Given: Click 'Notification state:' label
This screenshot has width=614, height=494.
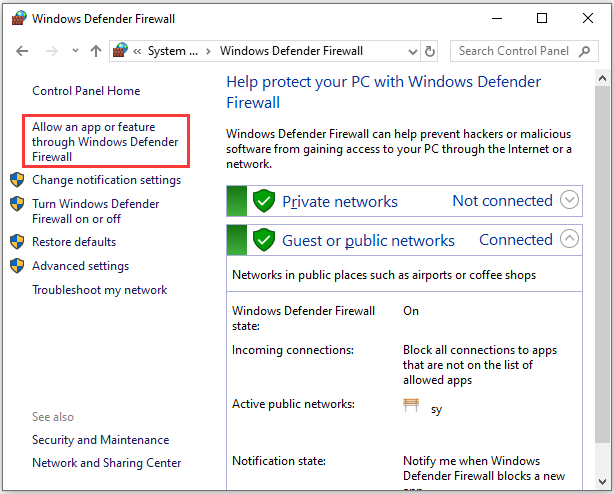Looking at the screenshot, I should pyautogui.click(x=279, y=461).
